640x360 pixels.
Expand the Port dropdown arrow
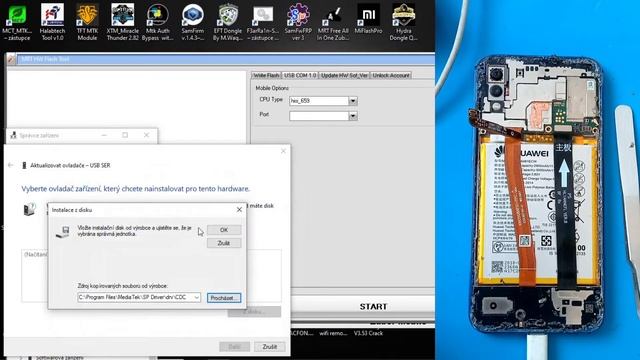click(x=353, y=116)
